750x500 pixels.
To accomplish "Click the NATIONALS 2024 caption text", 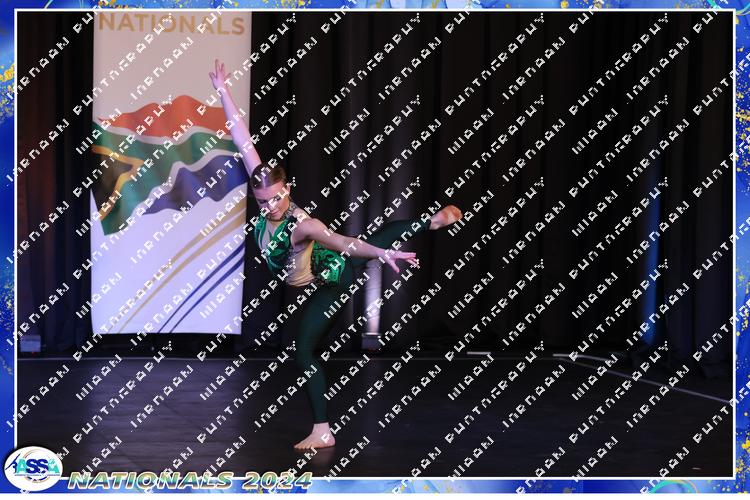I will coord(190,481).
